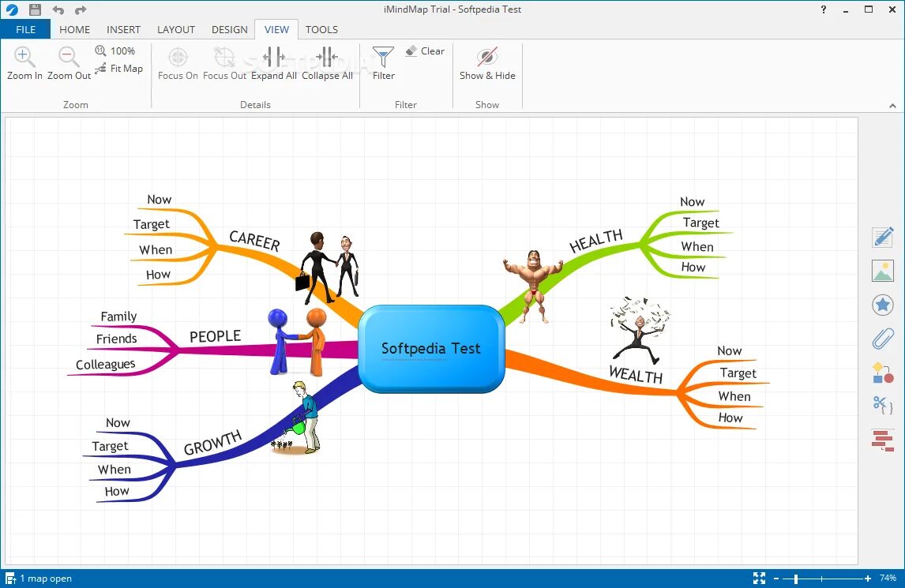Switch to the LAYOUT tab
This screenshot has width=905, height=588.
175,29
